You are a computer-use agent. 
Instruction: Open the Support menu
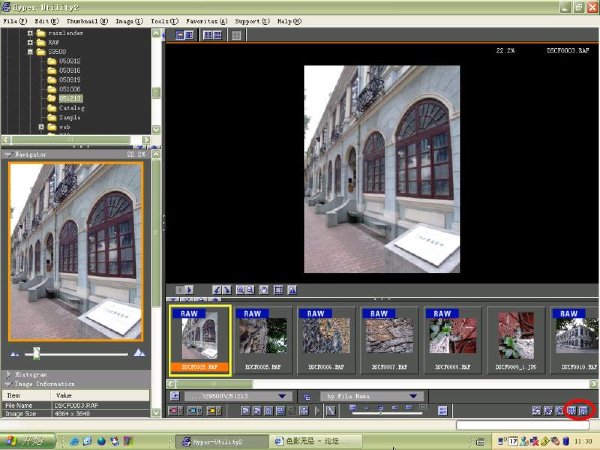click(252, 21)
